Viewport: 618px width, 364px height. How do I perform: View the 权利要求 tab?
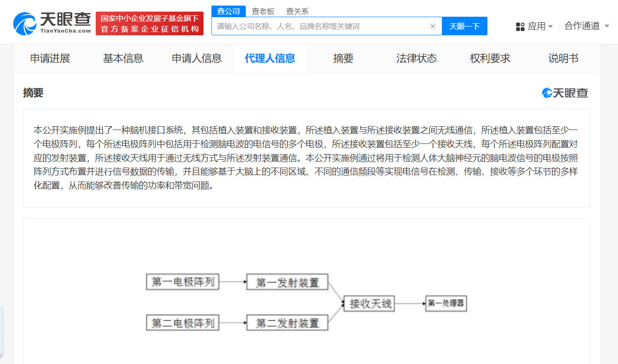click(490, 58)
